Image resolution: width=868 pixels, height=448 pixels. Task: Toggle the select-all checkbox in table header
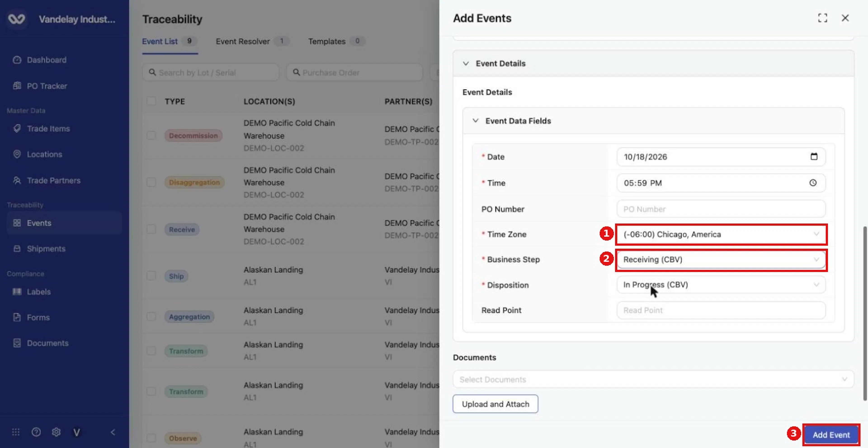point(151,101)
